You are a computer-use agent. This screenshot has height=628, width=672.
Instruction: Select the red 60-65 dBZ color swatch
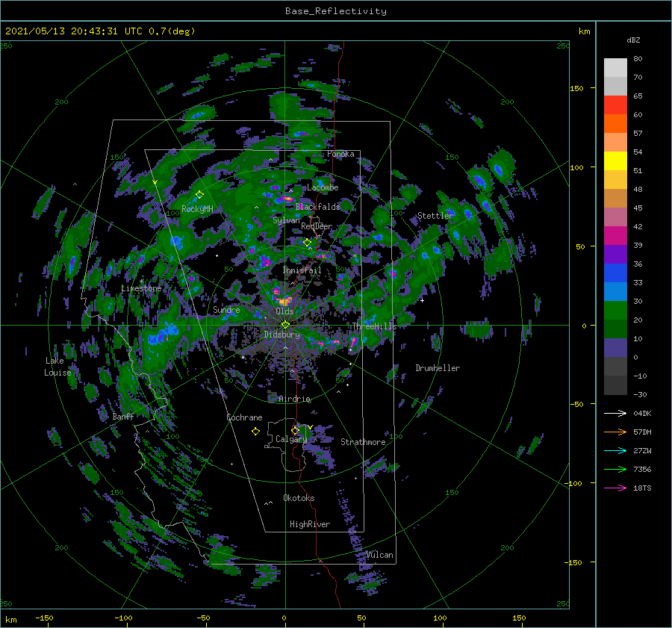615,105
